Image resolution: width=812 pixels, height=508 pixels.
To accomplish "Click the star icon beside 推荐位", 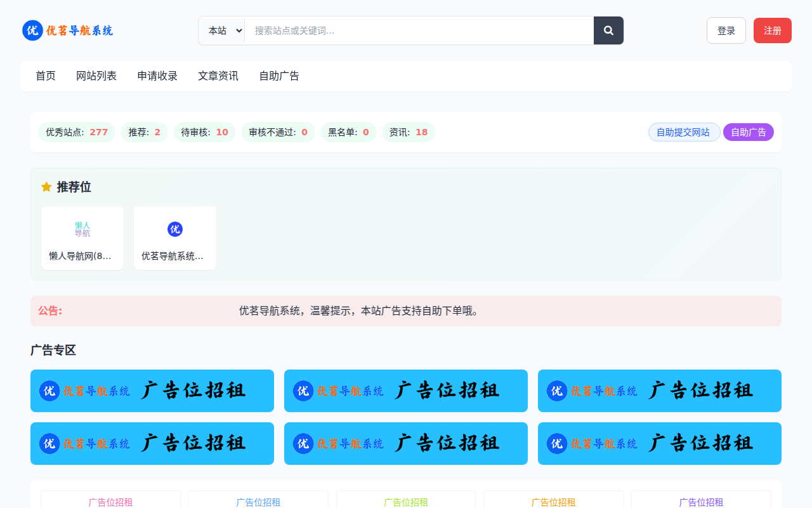I will pyautogui.click(x=46, y=187).
